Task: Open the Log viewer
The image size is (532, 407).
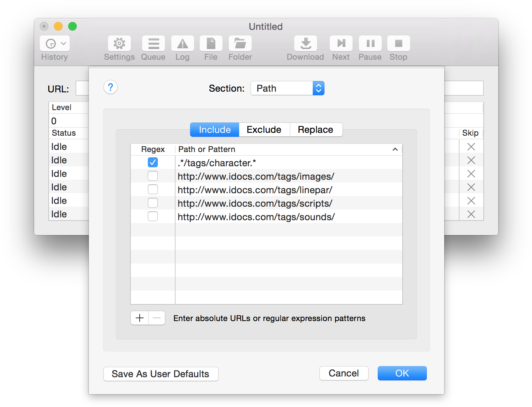Action: point(182,43)
